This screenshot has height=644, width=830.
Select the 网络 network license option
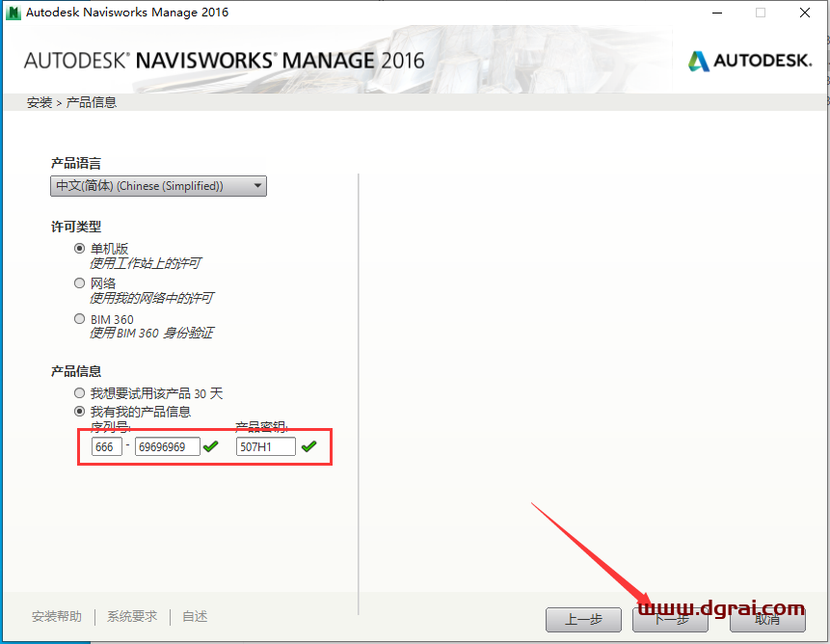[79, 283]
